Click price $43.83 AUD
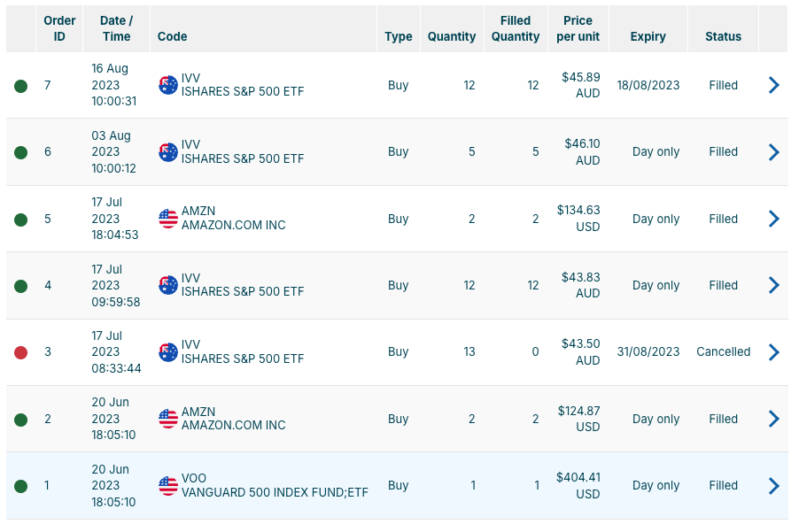The width and height of the screenshot is (799, 532). tap(581, 285)
